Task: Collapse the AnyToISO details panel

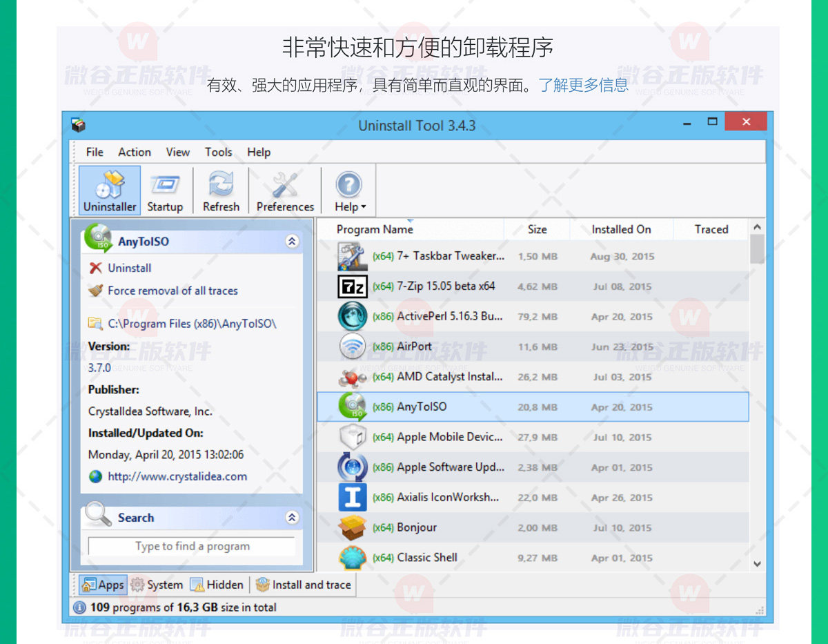Action: click(x=292, y=242)
